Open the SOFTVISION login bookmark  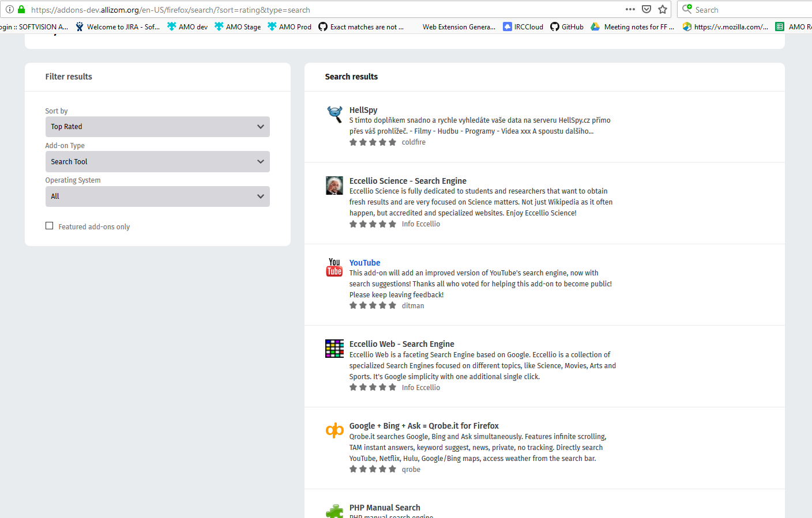(33, 27)
